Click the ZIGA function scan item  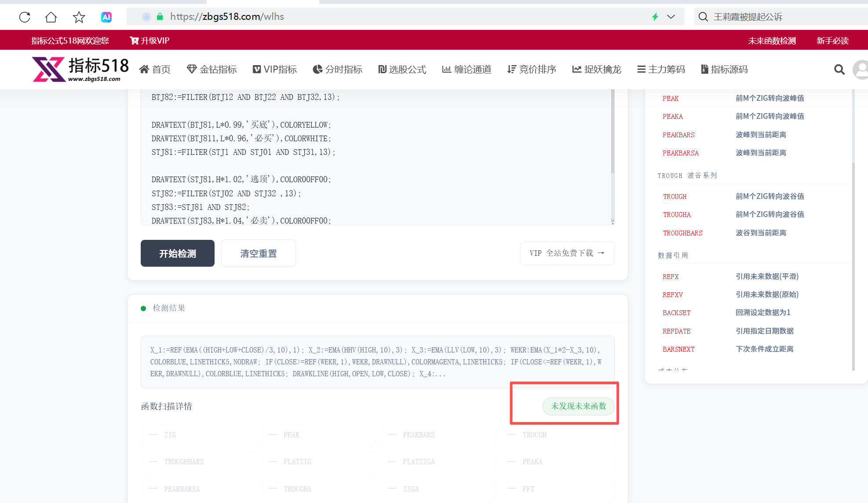coord(438,489)
